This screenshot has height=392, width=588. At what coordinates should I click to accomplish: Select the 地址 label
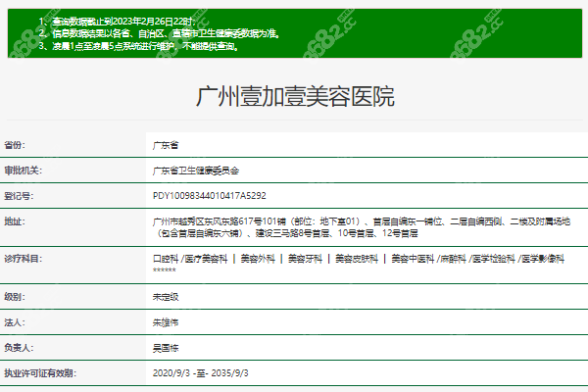15,221
